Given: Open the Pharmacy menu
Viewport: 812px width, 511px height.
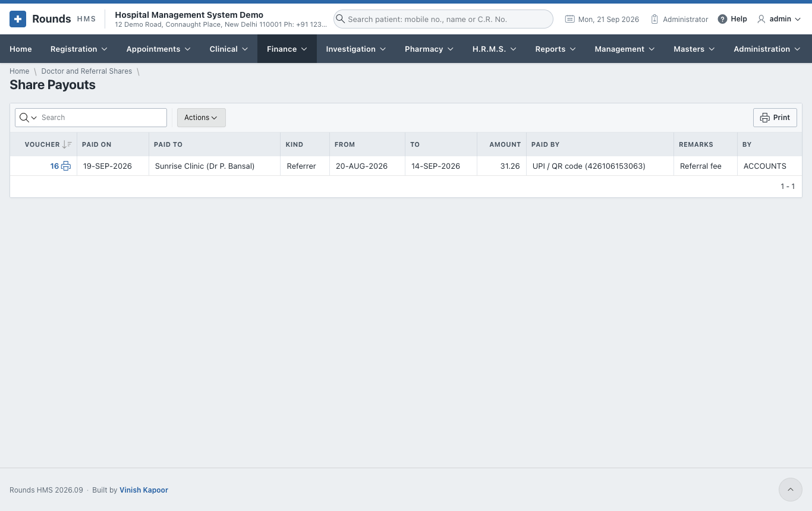Looking at the screenshot, I should [x=429, y=49].
